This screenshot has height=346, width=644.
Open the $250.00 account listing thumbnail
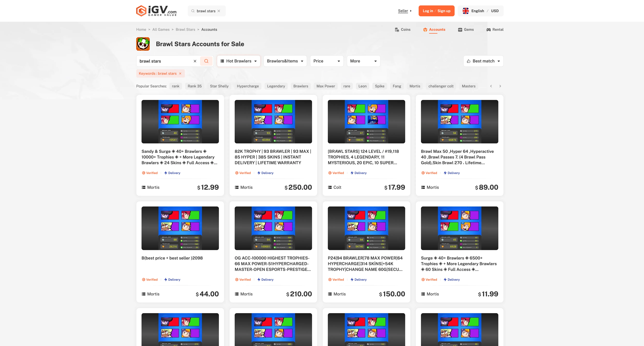click(x=273, y=122)
